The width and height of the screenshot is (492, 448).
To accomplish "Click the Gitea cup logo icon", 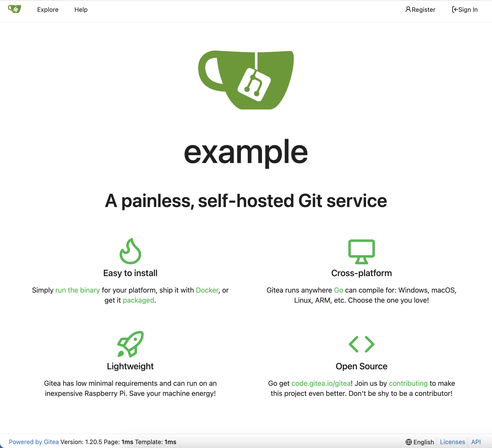I will pos(15,9).
